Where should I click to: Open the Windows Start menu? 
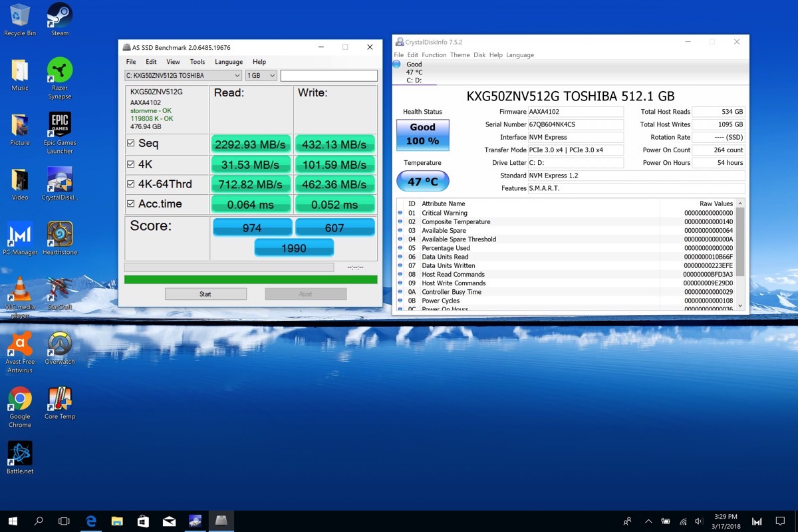13,521
